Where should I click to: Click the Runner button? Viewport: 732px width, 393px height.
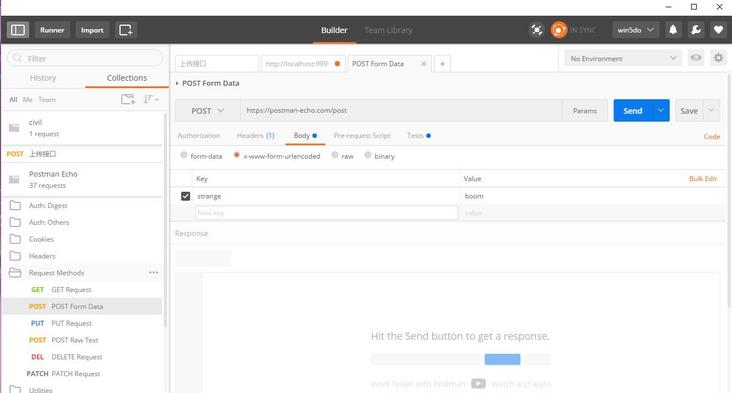[x=52, y=30]
